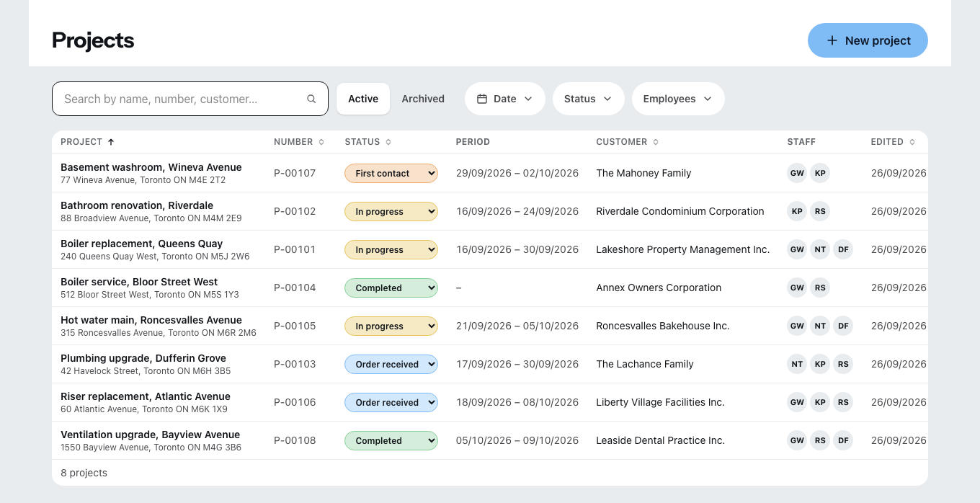The height and width of the screenshot is (503, 980).
Task: Click period 18/09/2026 – 08/10/2026
Action: [x=517, y=402]
